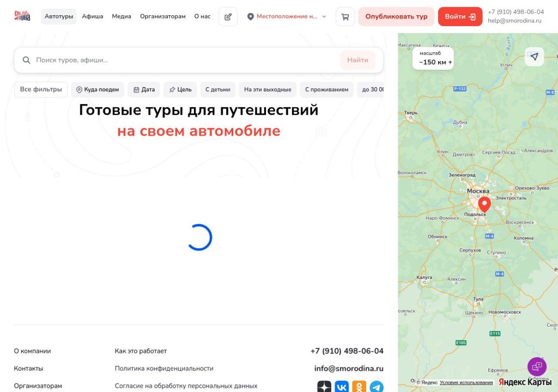
Task: Open the Куда поедем filter dropdown
Action: [x=98, y=89]
